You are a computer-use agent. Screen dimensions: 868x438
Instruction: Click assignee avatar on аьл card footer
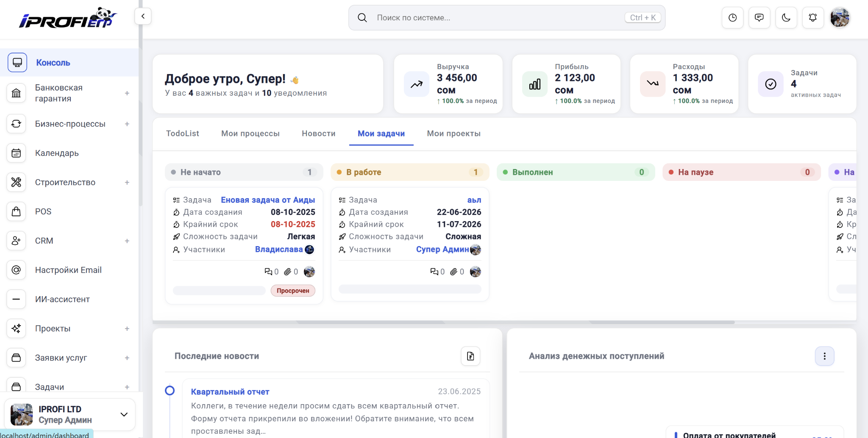476,272
